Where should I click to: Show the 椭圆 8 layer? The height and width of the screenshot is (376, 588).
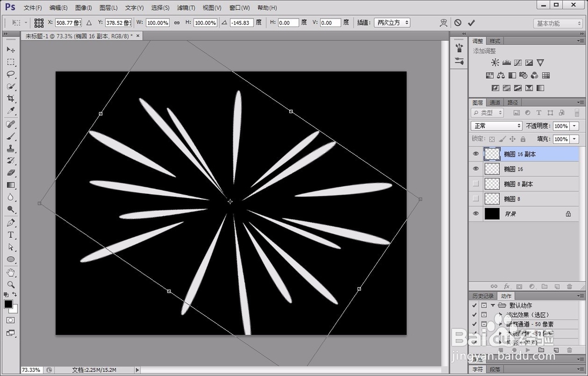[476, 199]
